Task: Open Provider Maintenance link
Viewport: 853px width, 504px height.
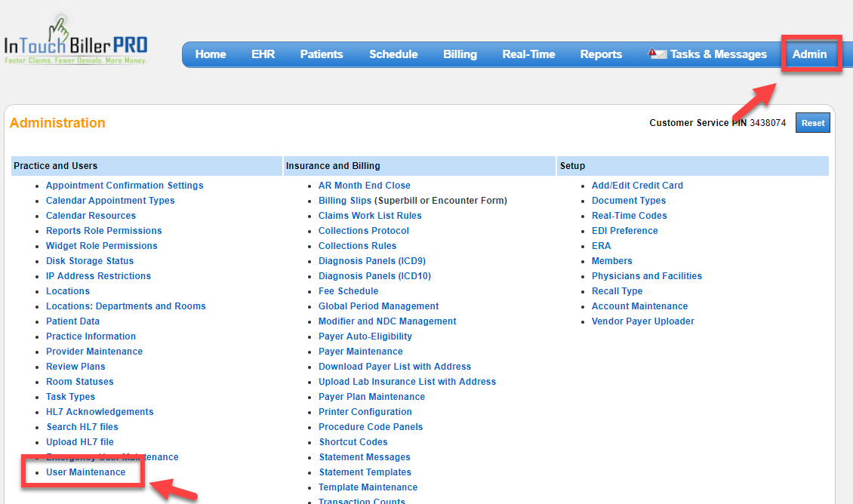Action: (94, 352)
